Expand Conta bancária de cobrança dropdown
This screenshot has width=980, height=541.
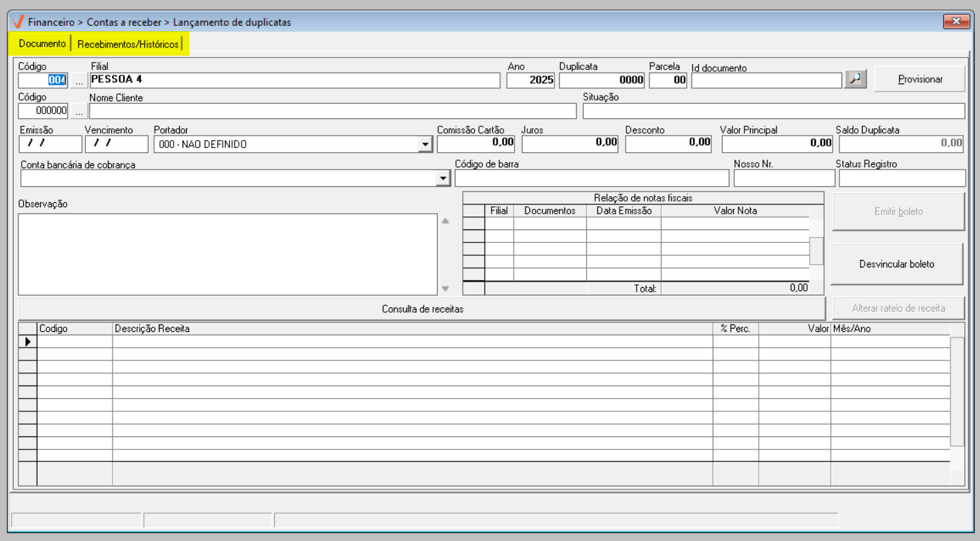[x=443, y=178]
